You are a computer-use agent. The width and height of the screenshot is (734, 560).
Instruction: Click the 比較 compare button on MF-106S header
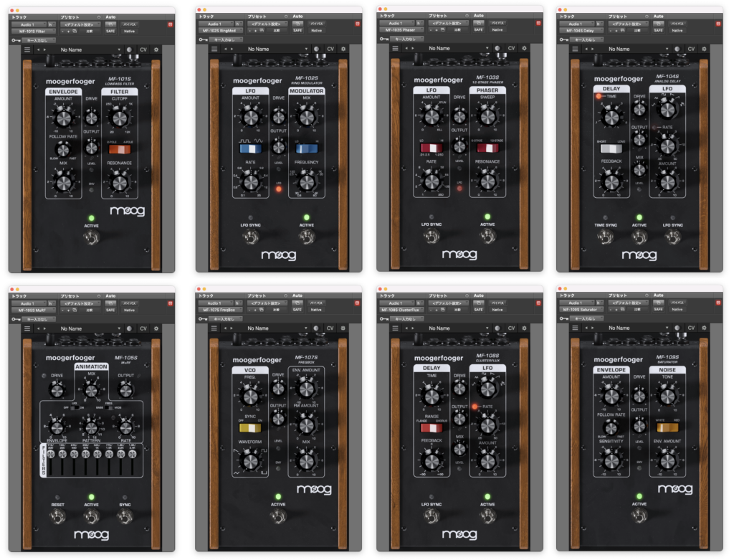(x=277, y=310)
